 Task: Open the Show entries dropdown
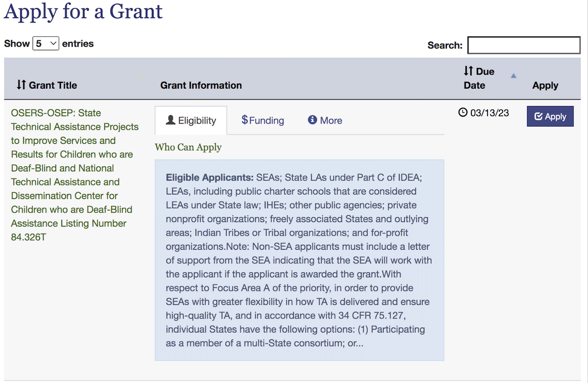[x=46, y=44]
